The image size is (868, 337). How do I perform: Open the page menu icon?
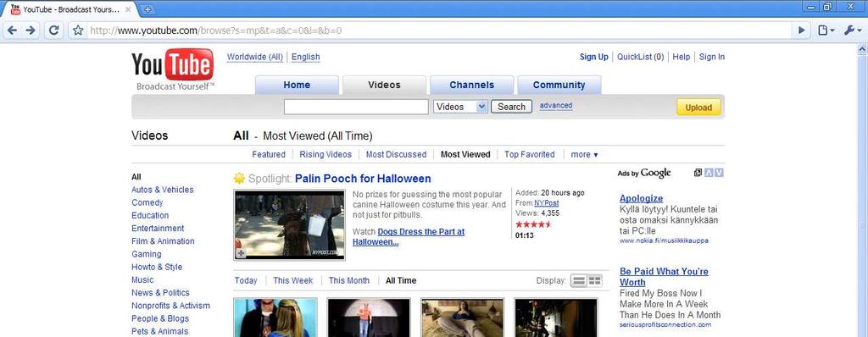coord(826,30)
